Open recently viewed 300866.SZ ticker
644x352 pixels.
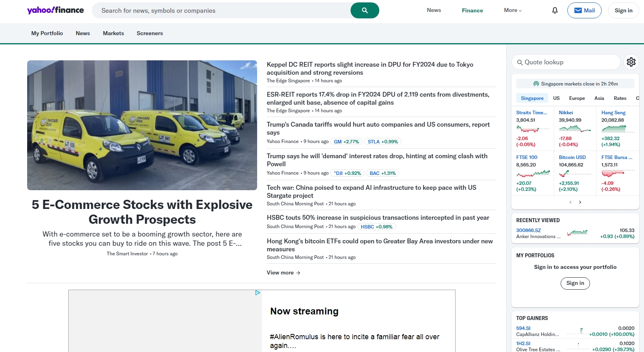[528, 231]
